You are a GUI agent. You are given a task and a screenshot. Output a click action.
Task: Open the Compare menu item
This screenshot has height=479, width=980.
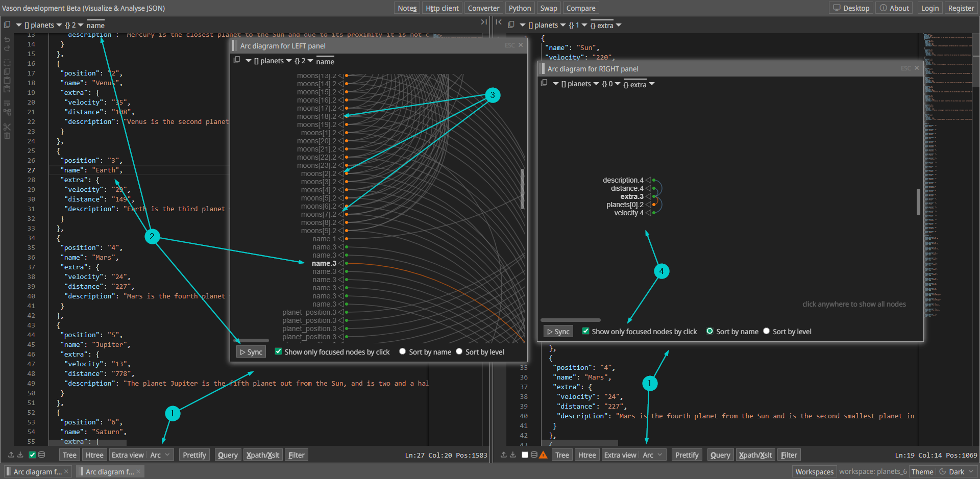pyautogui.click(x=580, y=8)
